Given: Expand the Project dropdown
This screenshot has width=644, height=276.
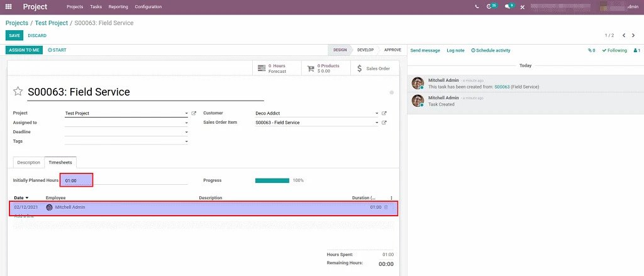Looking at the screenshot, I should tap(186, 113).
